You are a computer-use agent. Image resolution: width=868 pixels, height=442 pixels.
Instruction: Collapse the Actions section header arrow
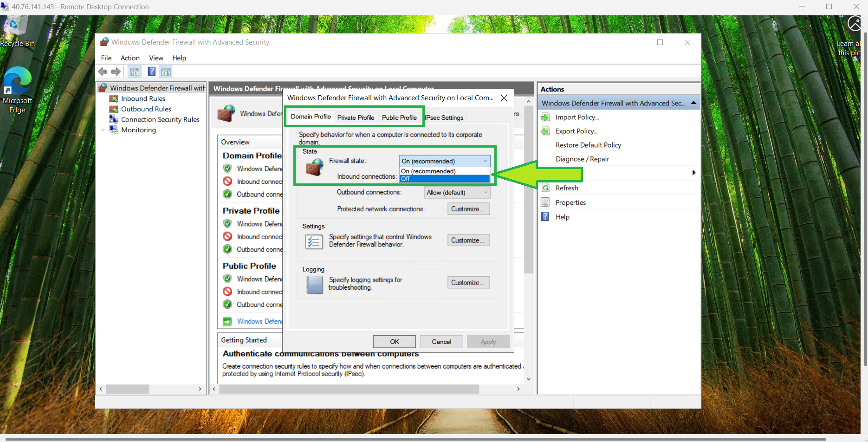click(693, 103)
